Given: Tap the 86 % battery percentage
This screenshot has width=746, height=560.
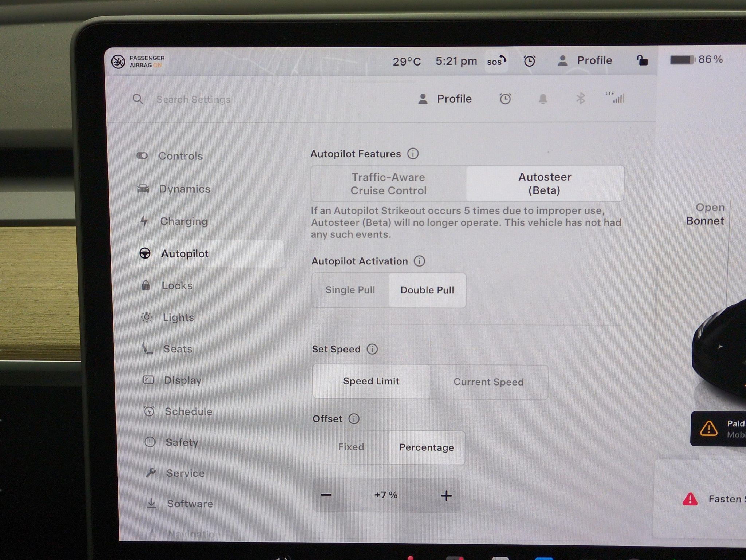Looking at the screenshot, I should click(x=710, y=59).
